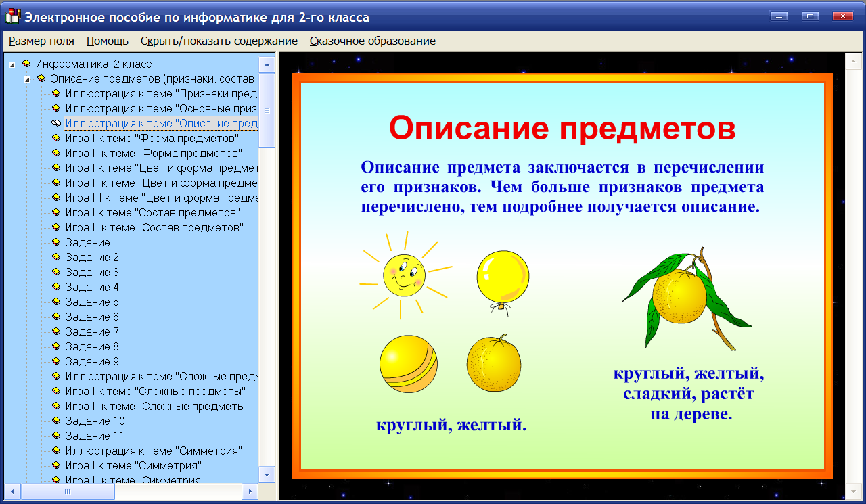This screenshot has width=866, height=504.
Task: Click the pointer icon beside the highlighted "Иллюстрация" item
Action: (55, 123)
